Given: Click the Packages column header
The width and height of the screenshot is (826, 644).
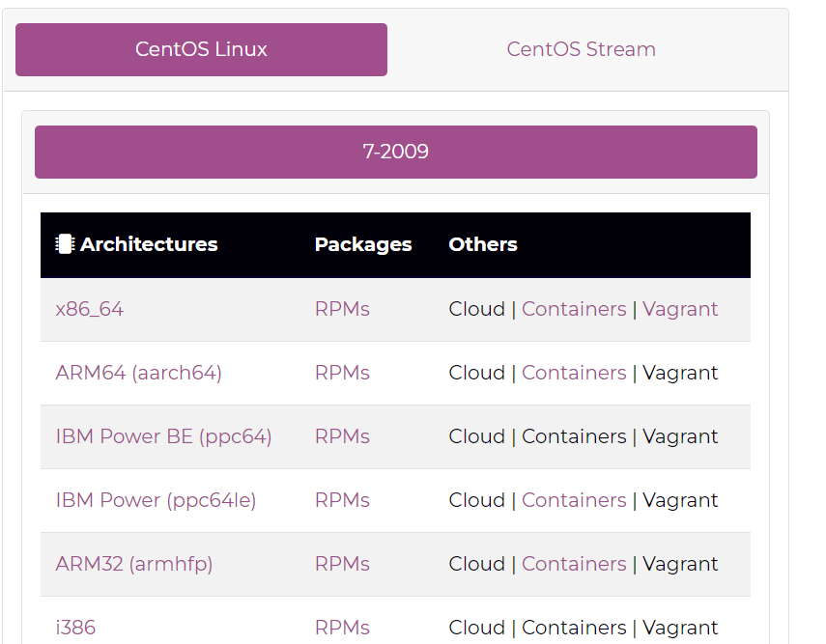Looking at the screenshot, I should point(363,244).
